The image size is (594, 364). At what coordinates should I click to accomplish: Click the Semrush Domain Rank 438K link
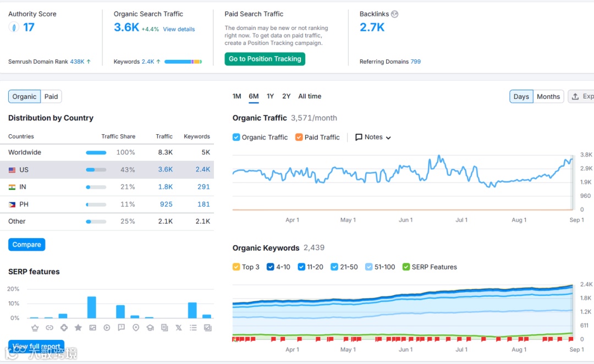78,62
